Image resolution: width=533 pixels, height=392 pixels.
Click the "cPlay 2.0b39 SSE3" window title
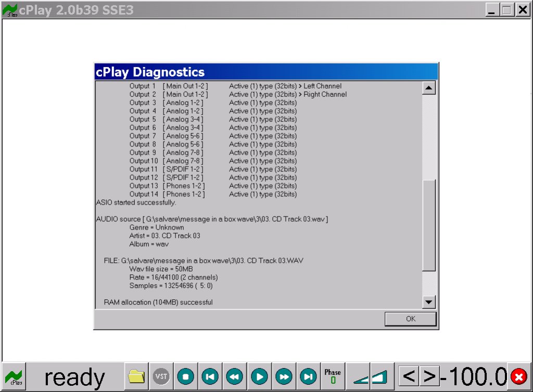pos(76,10)
